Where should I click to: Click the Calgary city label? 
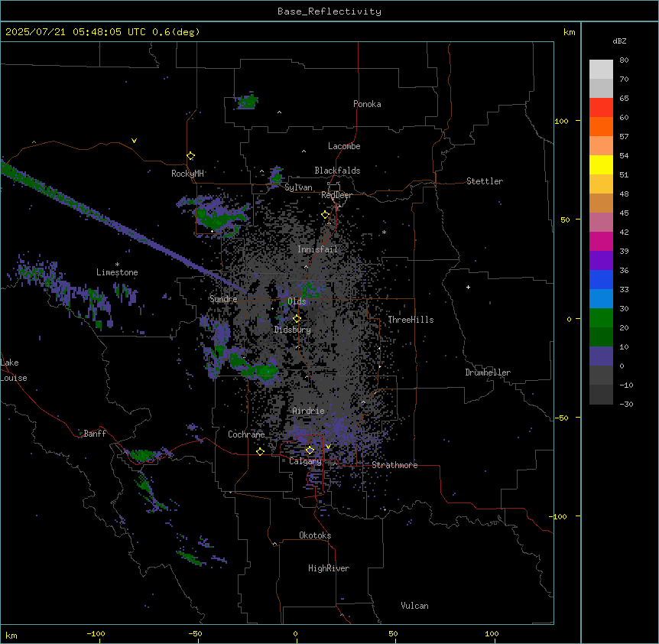pos(305,461)
